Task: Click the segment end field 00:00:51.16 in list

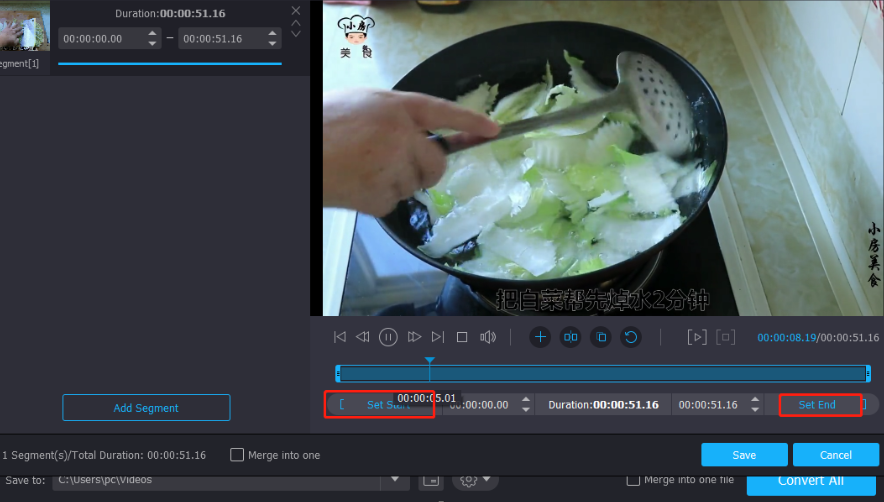Action: tap(223, 39)
